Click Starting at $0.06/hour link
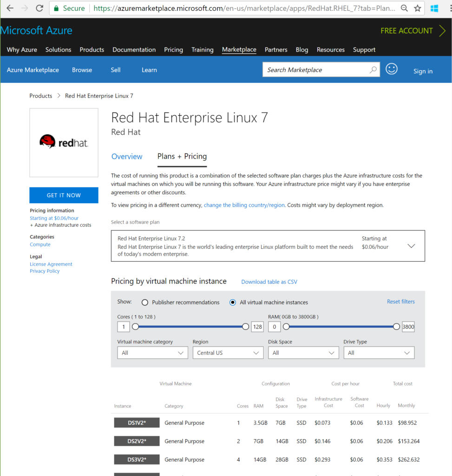 pyautogui.click(x=54, y=218)
